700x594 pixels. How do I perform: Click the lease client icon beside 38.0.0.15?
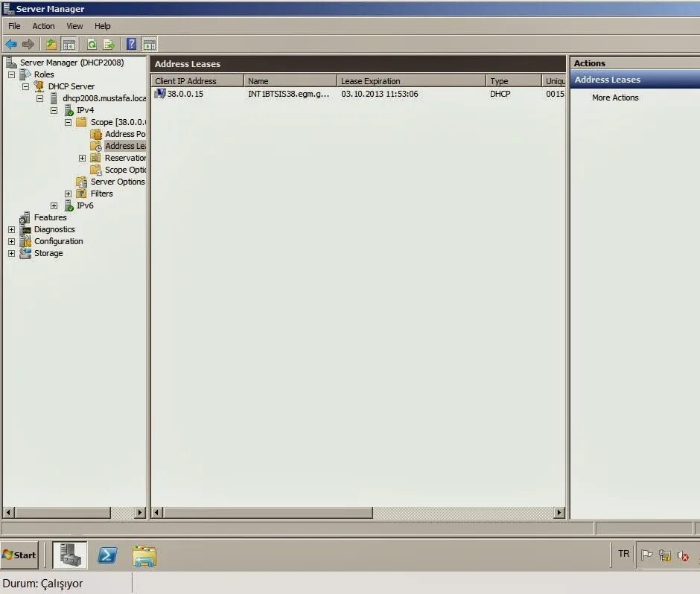160,94
